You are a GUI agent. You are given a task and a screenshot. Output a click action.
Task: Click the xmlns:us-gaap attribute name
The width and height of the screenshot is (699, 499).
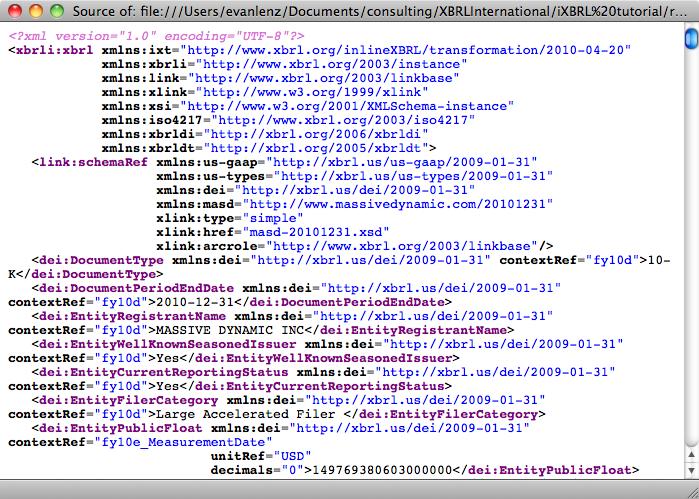(x=206, y=162)
